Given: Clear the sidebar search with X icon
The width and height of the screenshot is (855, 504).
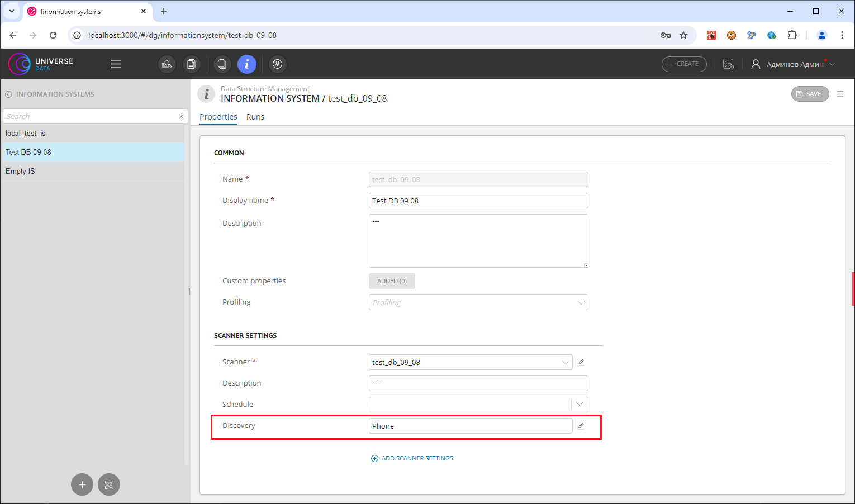Looking at the screenshot, I should pyautogui.click(x=181, y=117).
